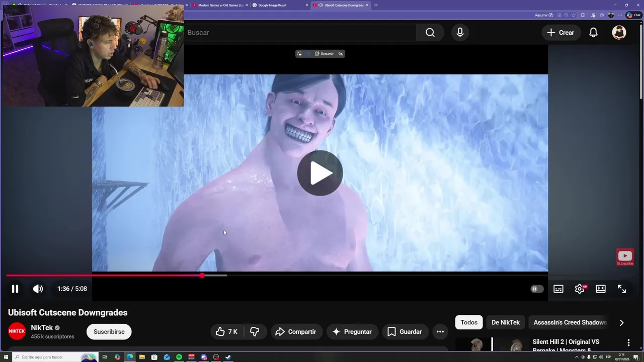Select the De NikTek filter chip

pyautogui.click(x=506, y=322)
